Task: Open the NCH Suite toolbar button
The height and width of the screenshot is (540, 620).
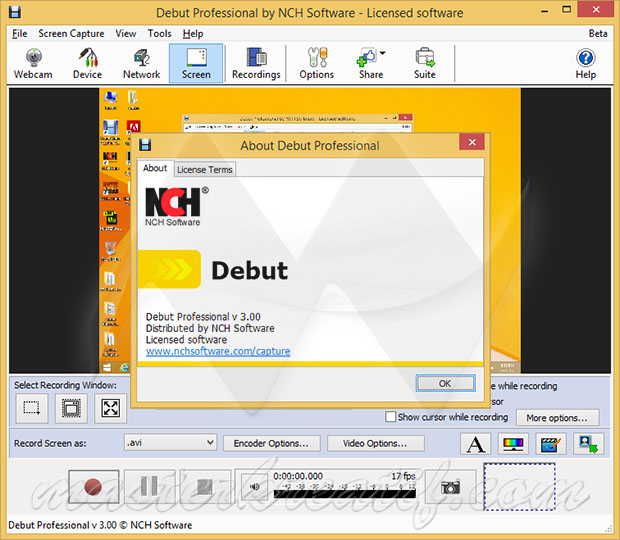Action: (425, 63)
